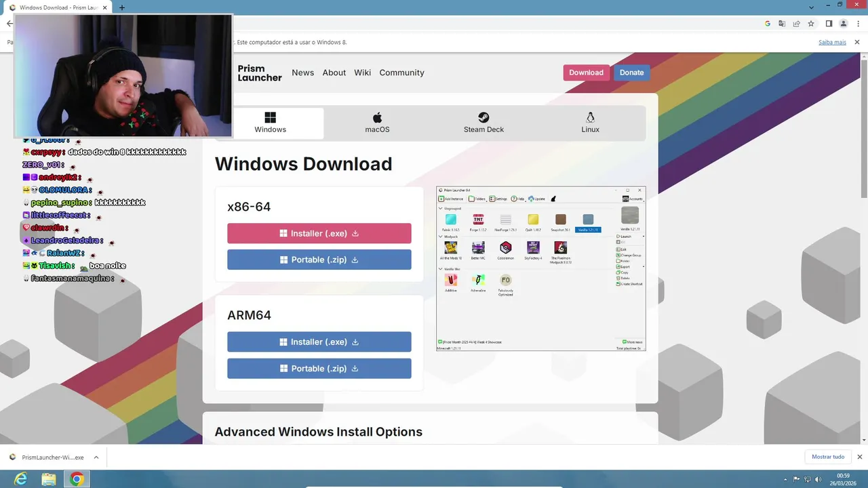The width and height of the screenshot is (868, 488).
Task: Download x86-64 Installer (.exe)
Action: [x=319, y=233]
